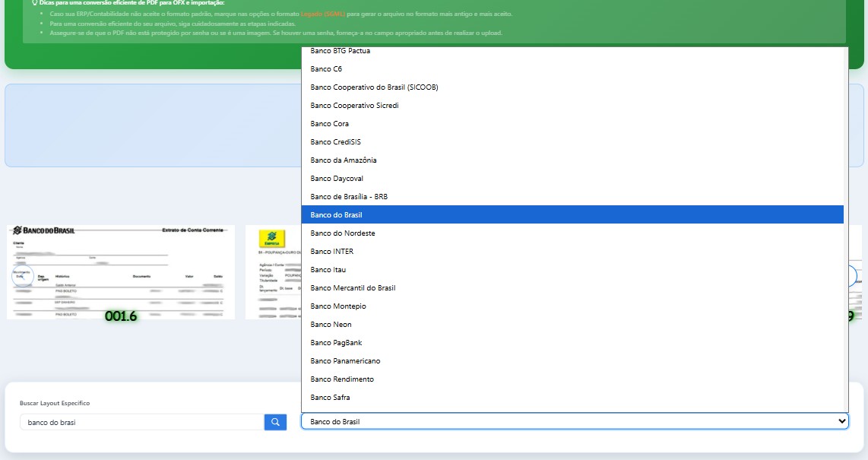Screen dimensions: 868x460
Task: Select Banco Cora option
Action: 572,123
